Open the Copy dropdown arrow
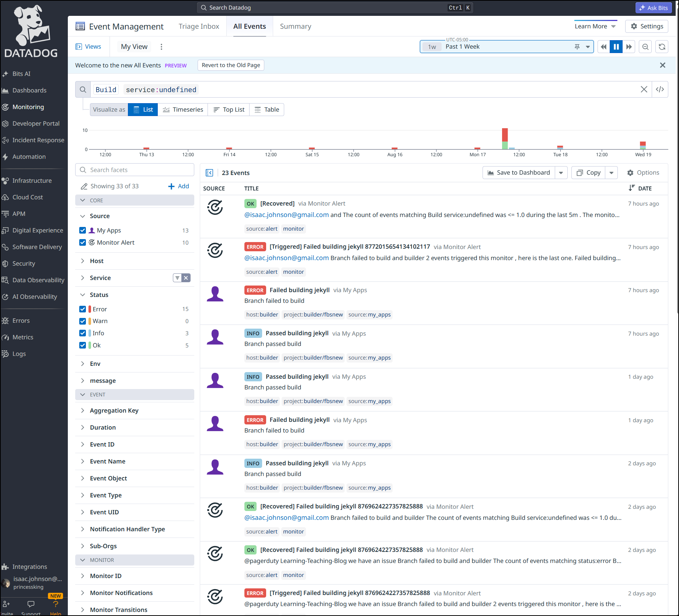679x616 pixels. [x=611, y=173]
